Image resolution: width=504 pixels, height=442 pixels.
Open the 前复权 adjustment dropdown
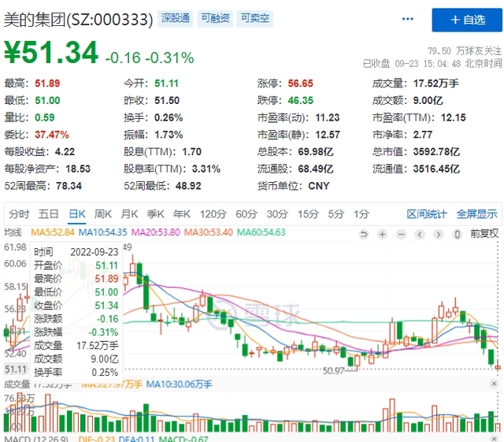[x=484, y=233]
